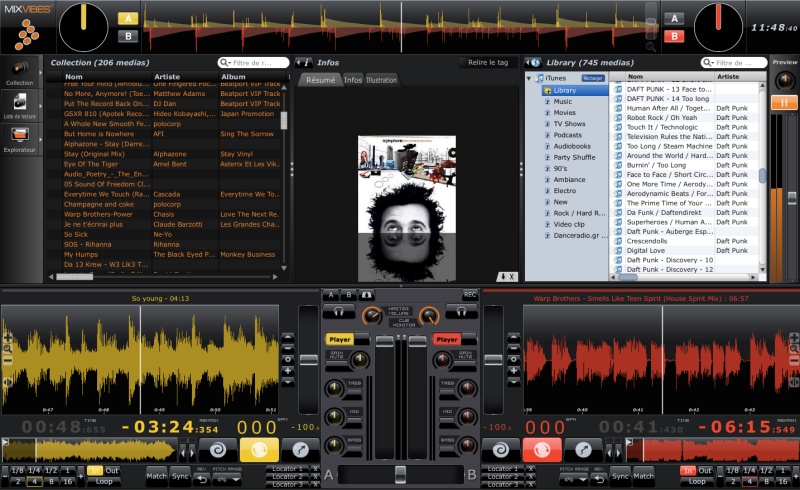Toggle the yellow In loop button

(x=94, y=470)
